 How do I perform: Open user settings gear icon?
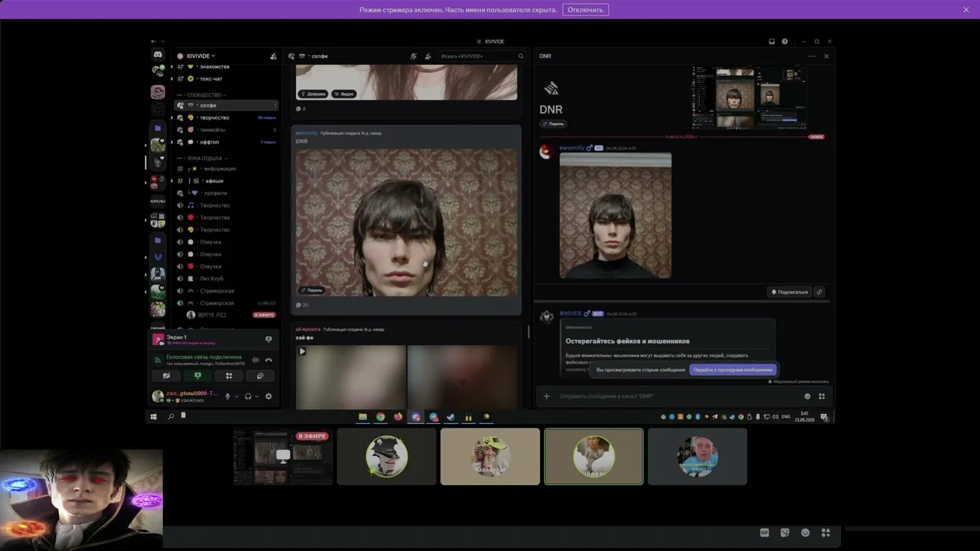[x=268, y=396]
